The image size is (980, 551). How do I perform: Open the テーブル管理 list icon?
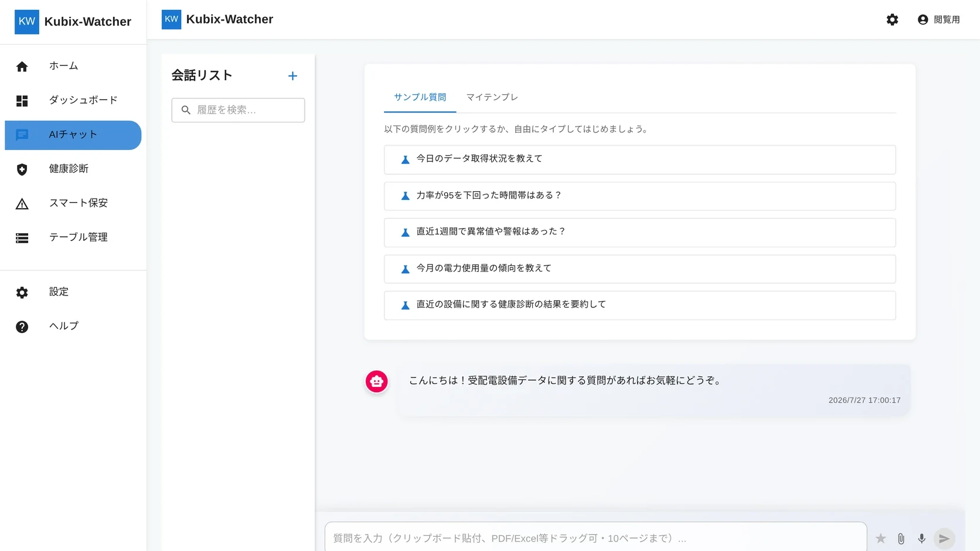22,238
